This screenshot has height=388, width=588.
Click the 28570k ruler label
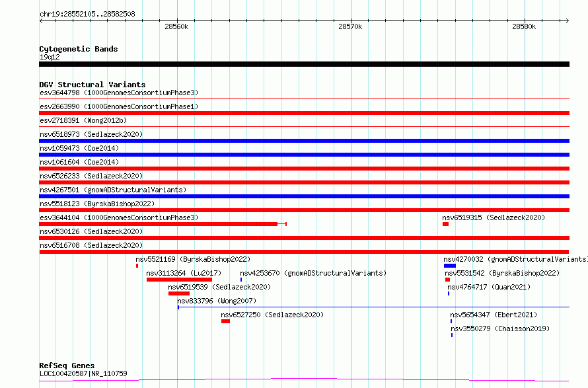(350, 26)
